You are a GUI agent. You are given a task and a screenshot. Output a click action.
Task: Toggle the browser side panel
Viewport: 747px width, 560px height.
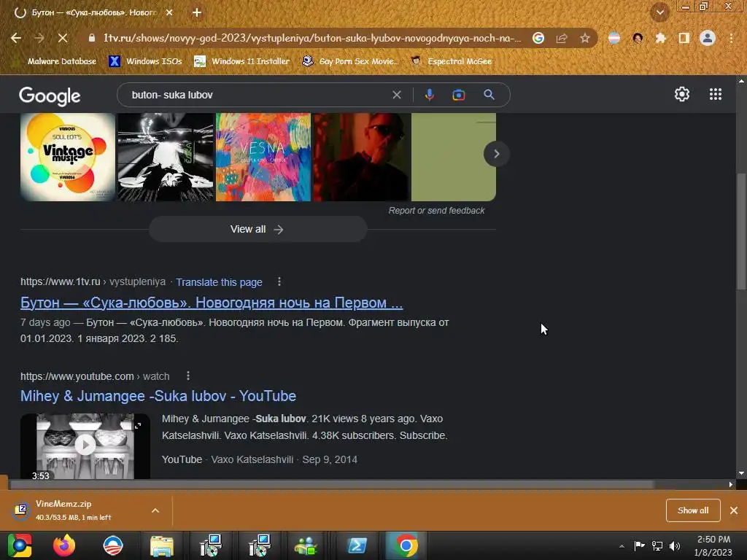[x=684, y=38]
